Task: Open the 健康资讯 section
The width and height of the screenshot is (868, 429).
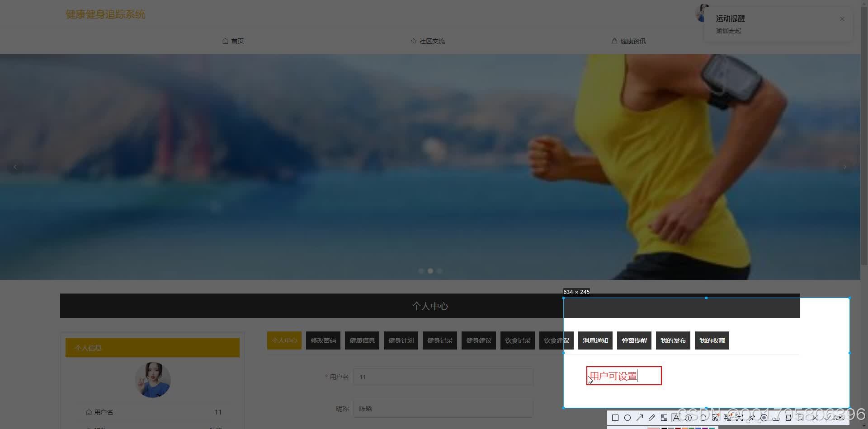Action: (629, 41)
